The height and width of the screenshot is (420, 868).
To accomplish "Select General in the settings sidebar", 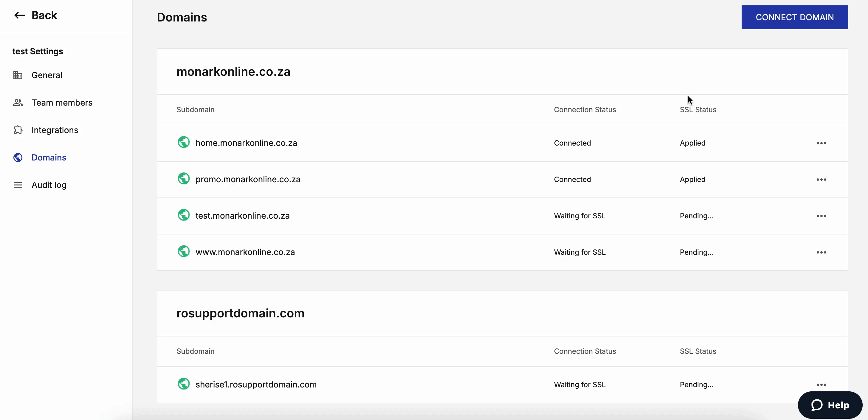I will click(x=47, y=75).
